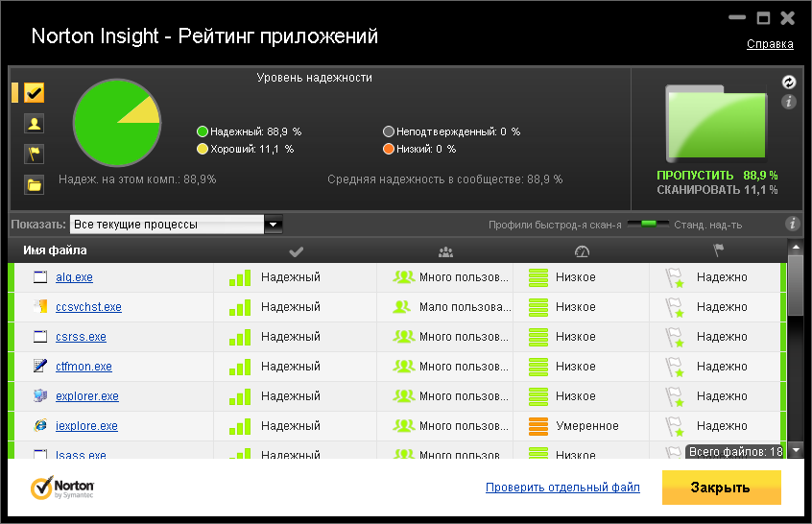Viewport: 812px width, 524px height.
Task: Click the refresh icon near folder
Action: (788, 82)
